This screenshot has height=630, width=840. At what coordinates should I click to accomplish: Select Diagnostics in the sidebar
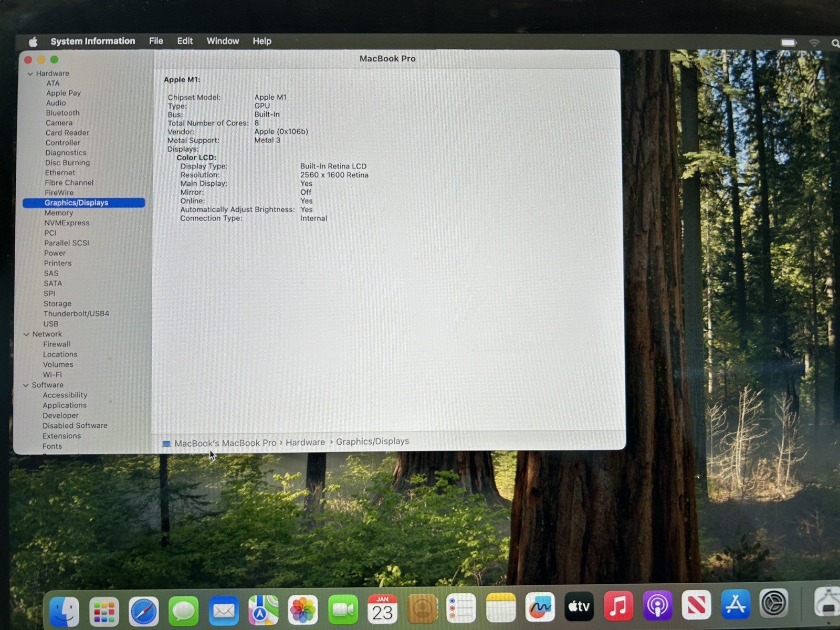point(66,153)
